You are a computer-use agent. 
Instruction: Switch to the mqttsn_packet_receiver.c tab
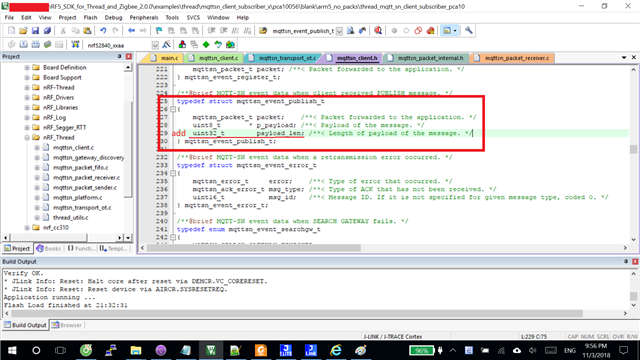point(513,58)
